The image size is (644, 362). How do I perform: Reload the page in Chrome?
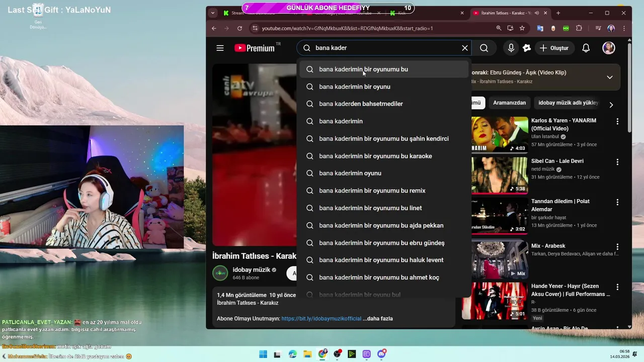(x=239, y=28)
